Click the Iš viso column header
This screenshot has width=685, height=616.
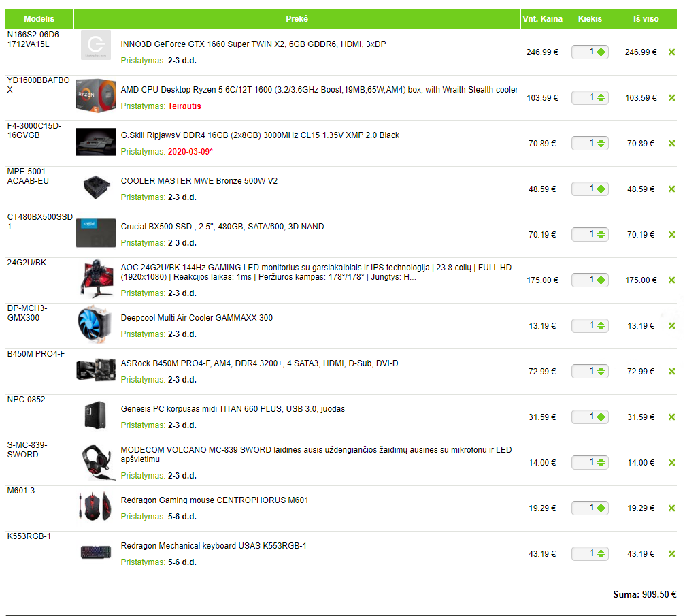point(646,19)
